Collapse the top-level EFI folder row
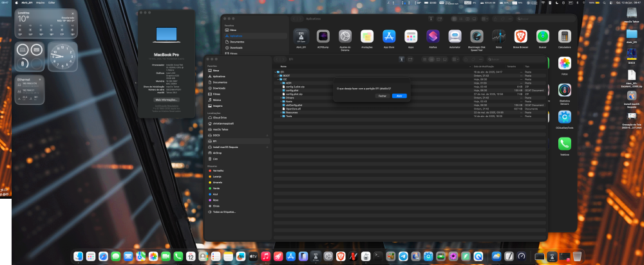Image resolution: width=644 pixels, height=265 pixels. tap(275, 72)
